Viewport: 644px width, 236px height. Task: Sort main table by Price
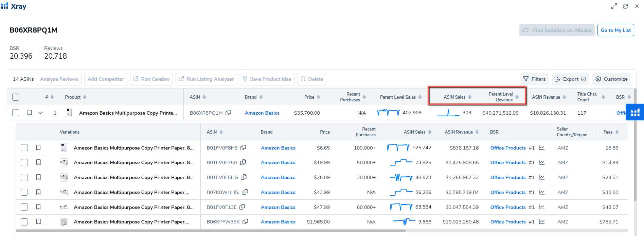pyautogui.click(x=318, y=97)
